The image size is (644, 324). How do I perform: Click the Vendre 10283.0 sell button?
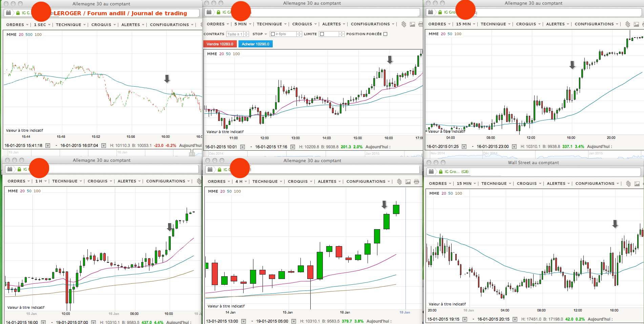pos(220,44)
